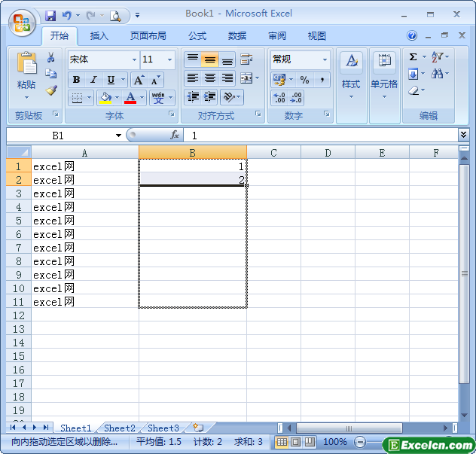Apply comma style number format
Image resolution: width=476 pixels, height=454 pixels.
pyautogui.click(x=322, y=80)
